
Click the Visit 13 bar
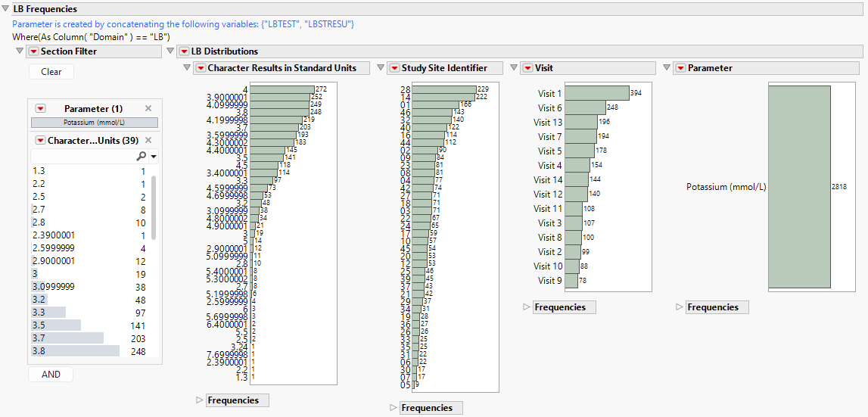580,122
